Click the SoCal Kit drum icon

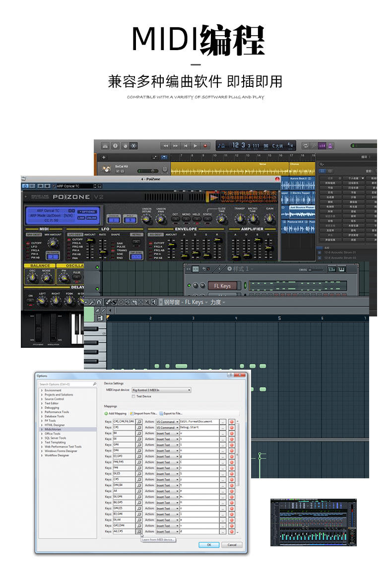(107, 169)
